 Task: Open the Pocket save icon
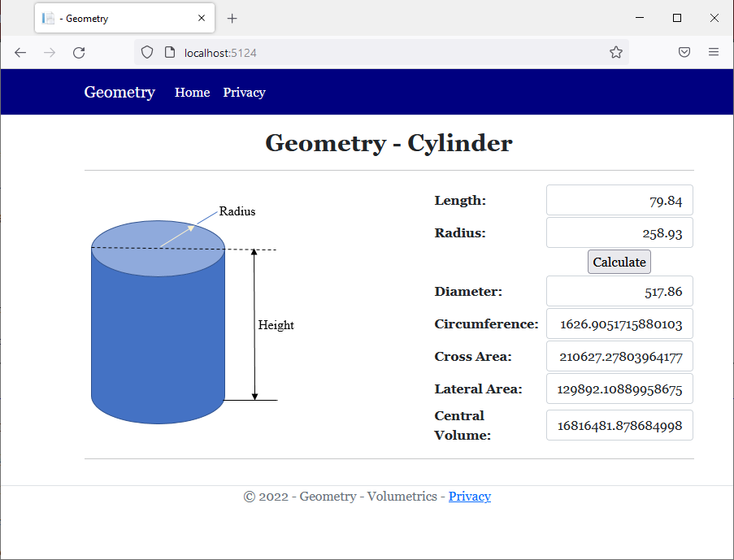click(684, 52)
